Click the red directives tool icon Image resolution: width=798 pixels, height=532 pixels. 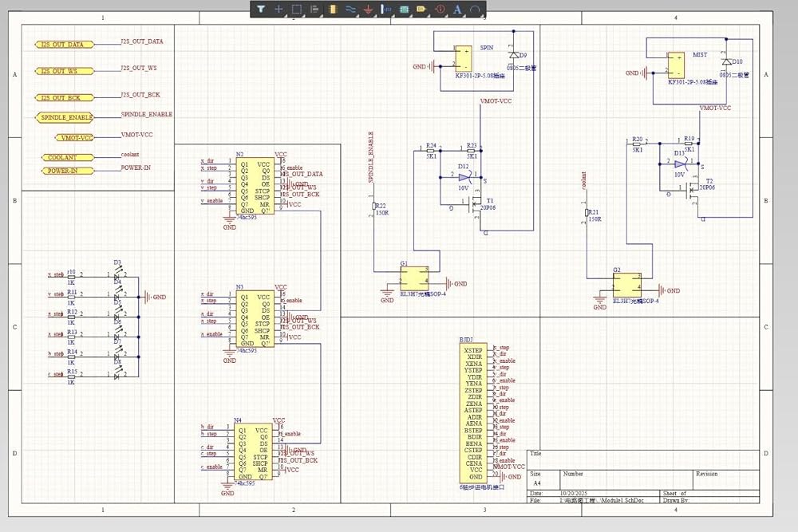tap(439, 10)
